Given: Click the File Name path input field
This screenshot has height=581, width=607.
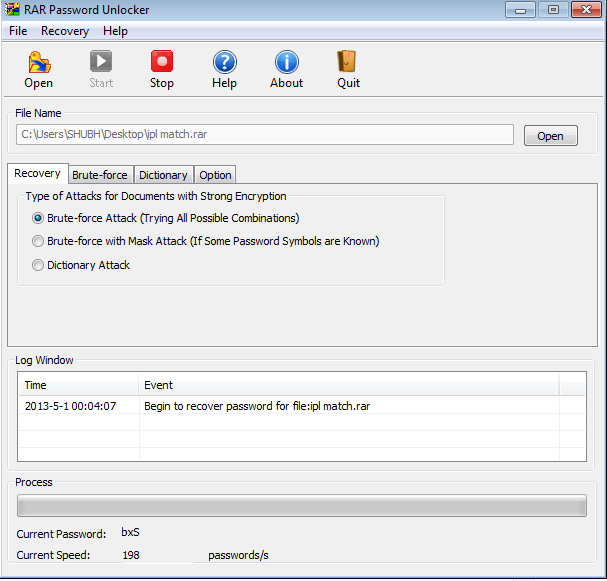Looking at the screenshot, I should tap(265, 135).
